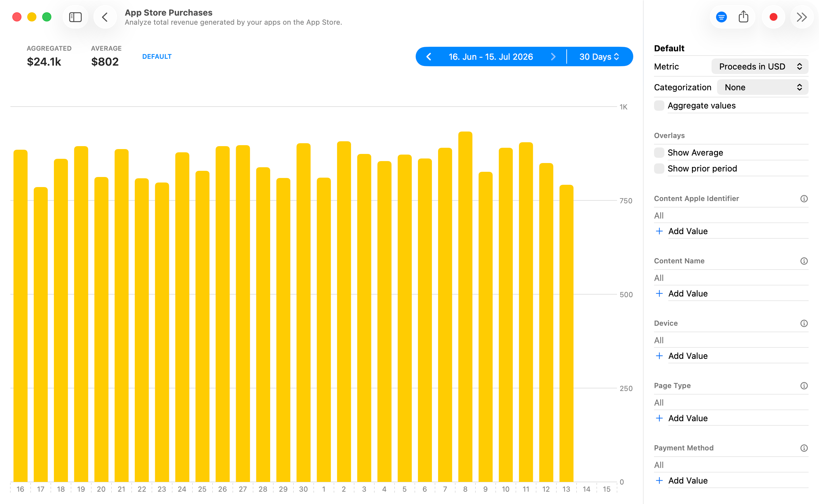This screenshot has height=504, width=819.
Task: Add Value for Device
Action: tap(688, 356)
